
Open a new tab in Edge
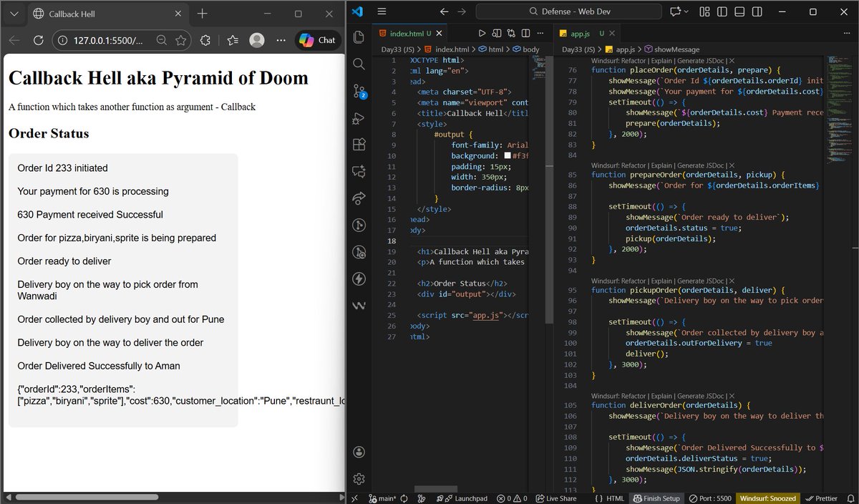tap(203, 14)
